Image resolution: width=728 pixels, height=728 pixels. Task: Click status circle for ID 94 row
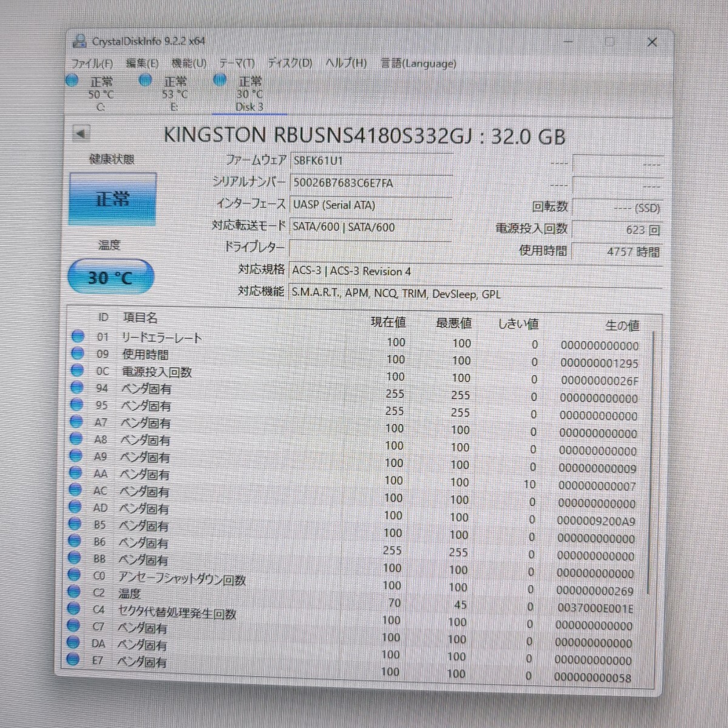(x=77, y=387)
